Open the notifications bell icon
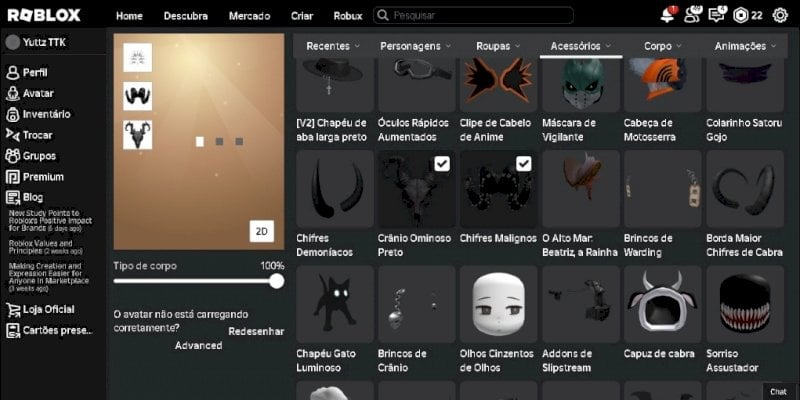800x400 pixels. tap(667, 15)
